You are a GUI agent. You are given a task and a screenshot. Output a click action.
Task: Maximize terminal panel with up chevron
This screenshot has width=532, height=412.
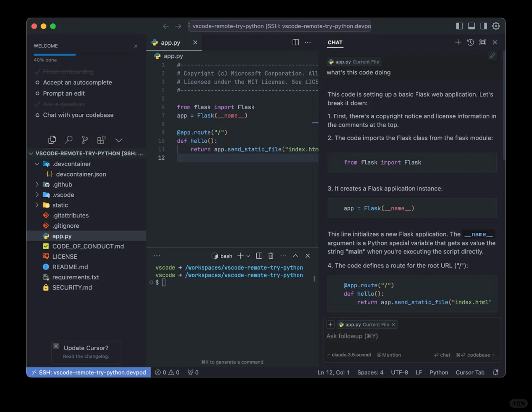pyautogui.click(x=296, y=256)
